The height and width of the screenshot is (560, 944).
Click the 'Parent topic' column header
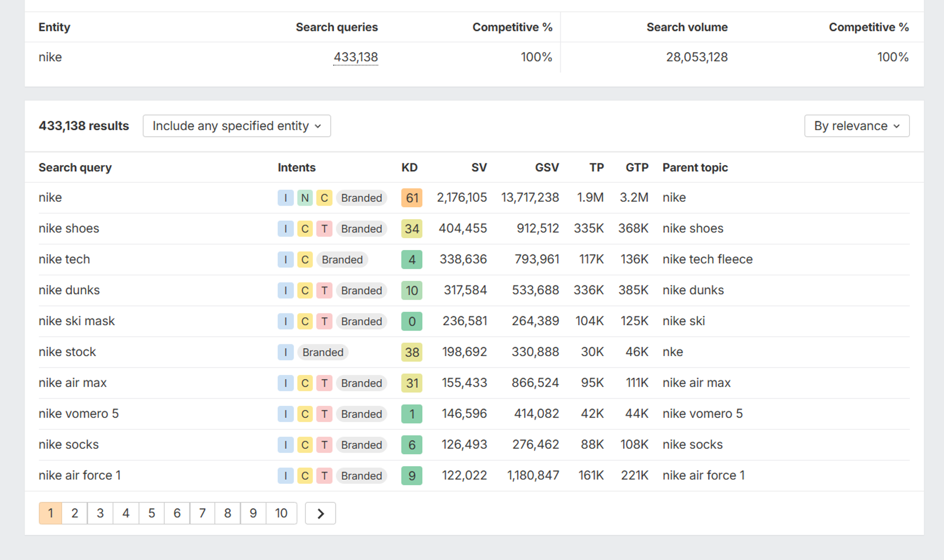click(x=695, y=168)
